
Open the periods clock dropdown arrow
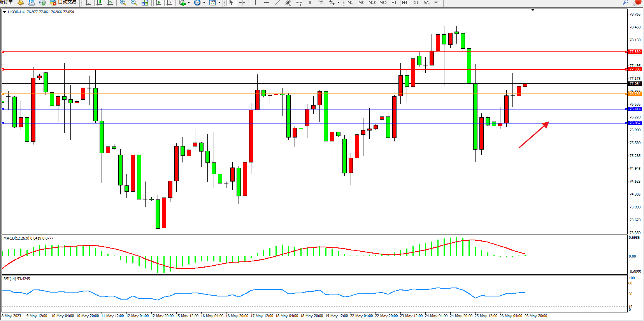tap(204, 3)
